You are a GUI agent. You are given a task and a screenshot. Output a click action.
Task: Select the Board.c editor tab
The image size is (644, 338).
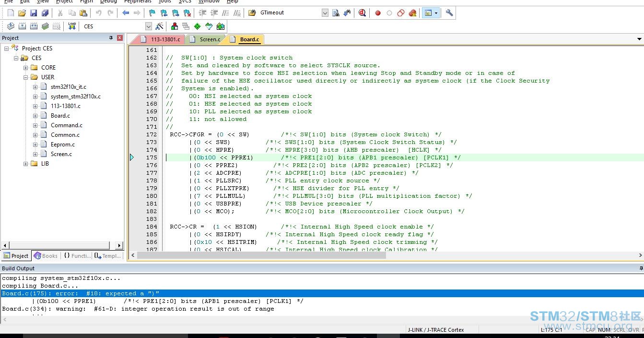(x=245, y=39)
